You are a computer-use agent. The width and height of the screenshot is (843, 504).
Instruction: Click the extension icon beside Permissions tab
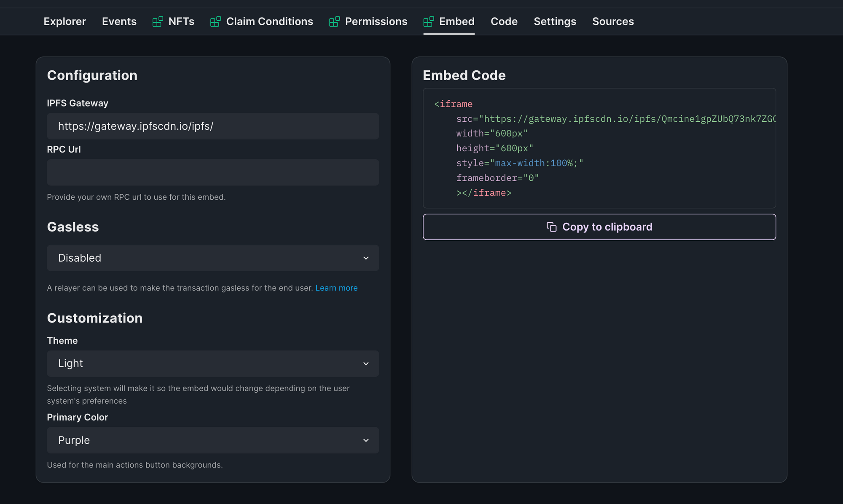pyautogui.click(x=334, y=21)
